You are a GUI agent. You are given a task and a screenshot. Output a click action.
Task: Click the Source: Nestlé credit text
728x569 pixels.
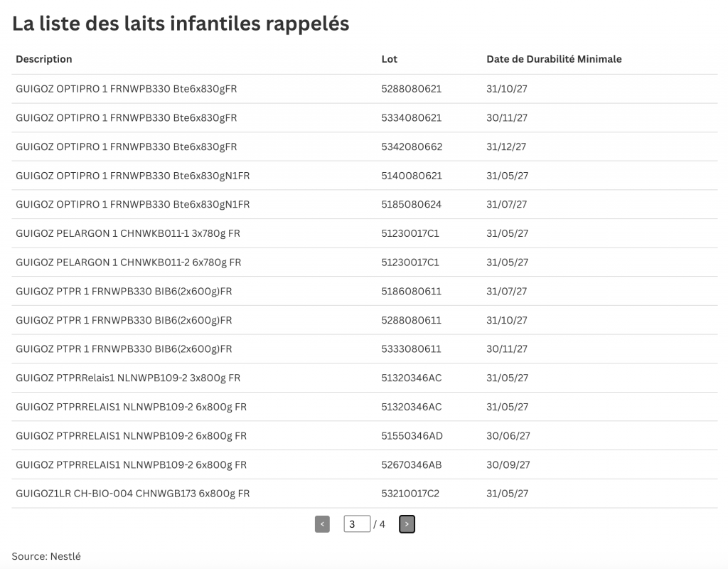(x=46, y=556)
